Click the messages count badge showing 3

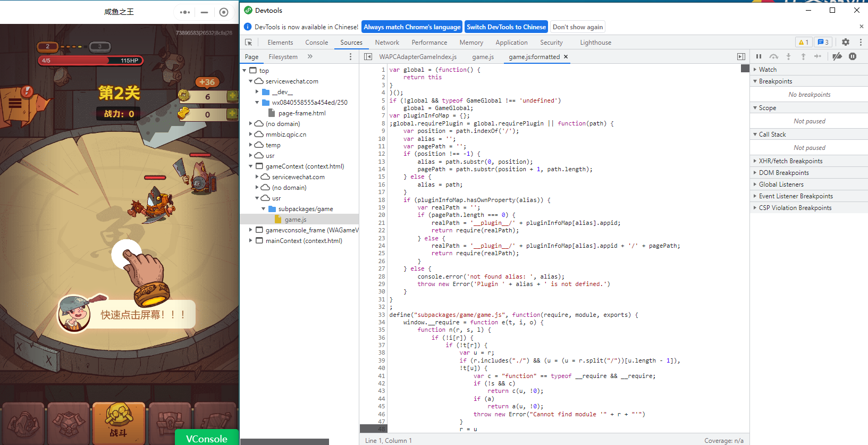point(823,42)
